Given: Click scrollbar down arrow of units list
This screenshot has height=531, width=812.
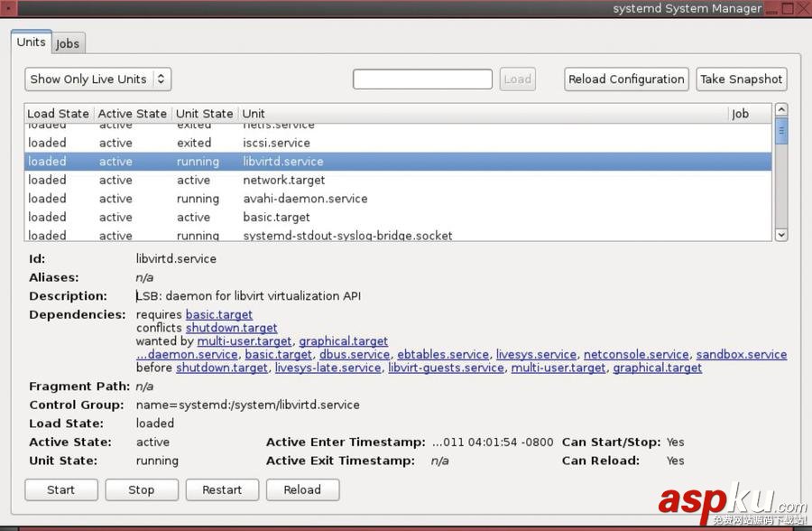Looking at the screenshot, I should coord(781,235).
